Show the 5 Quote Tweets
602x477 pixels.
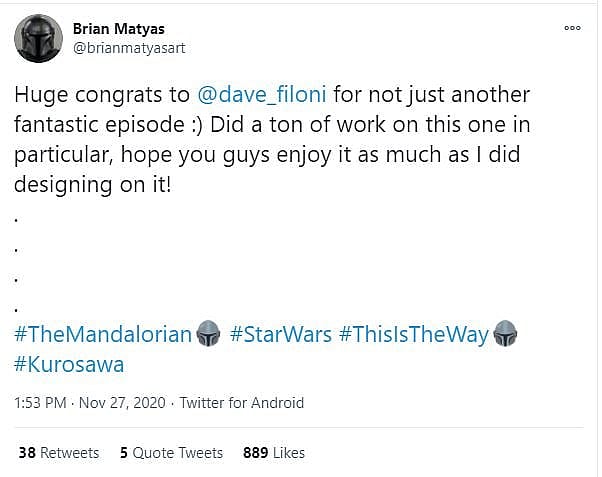(x=171, y=453)
